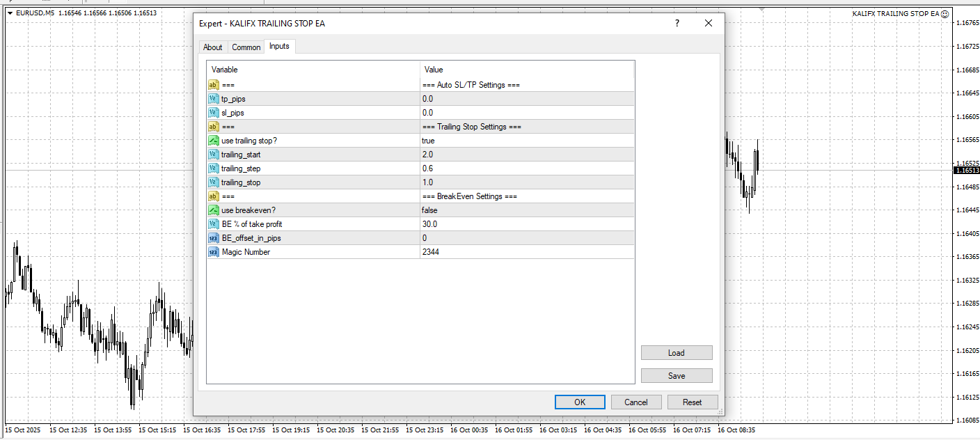
Task: Click the string icon beside BreakEven Settings row
Action: [214, 196]
